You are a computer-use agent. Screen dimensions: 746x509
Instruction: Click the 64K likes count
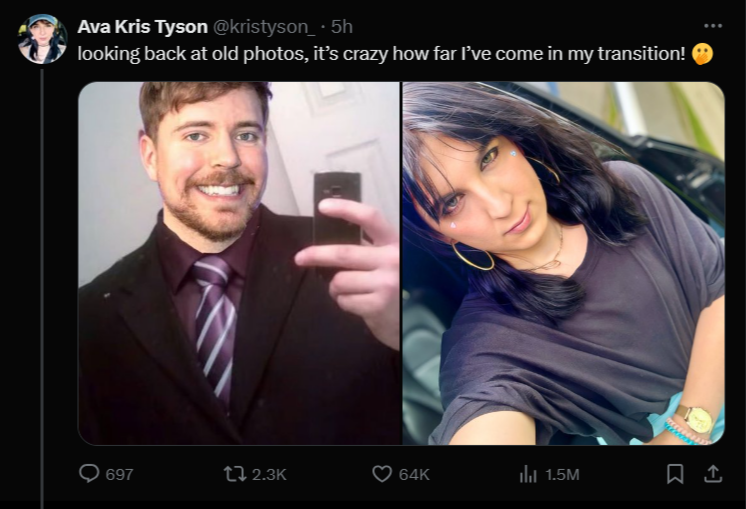[x=414, y=474]
